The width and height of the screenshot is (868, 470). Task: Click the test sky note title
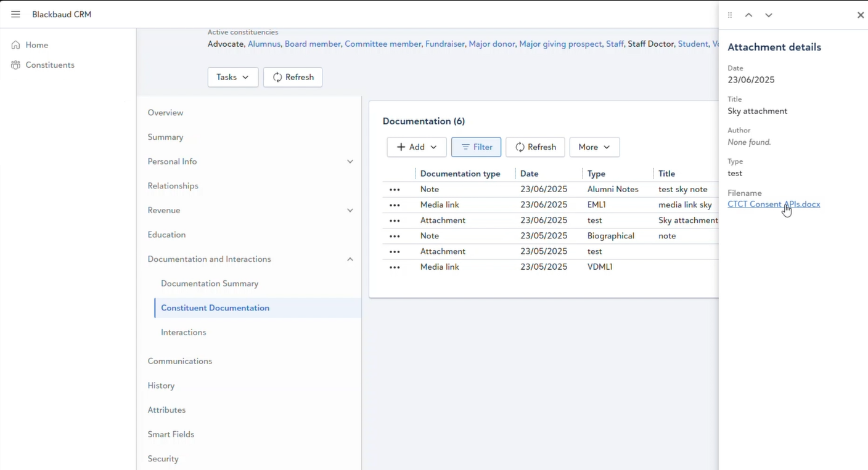(x=683, y=190)
